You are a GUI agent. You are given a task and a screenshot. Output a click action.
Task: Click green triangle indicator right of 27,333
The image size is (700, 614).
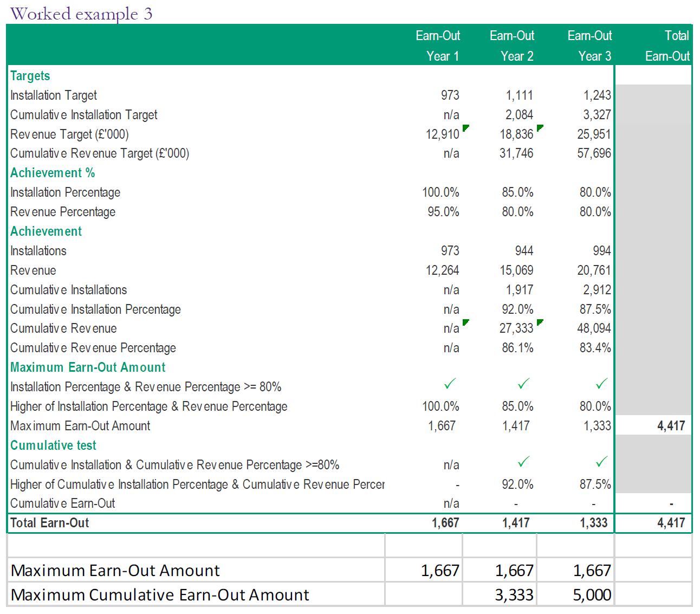[540, 323]
